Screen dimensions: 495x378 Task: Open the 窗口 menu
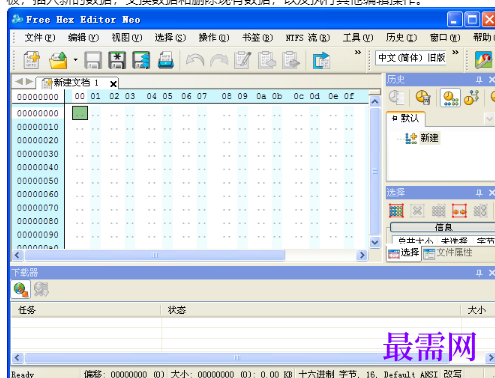[x=445, y=38]
